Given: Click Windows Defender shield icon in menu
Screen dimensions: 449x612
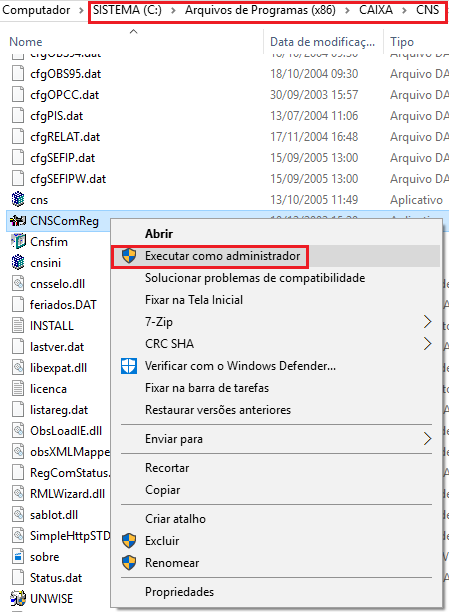Looking at the screenshot, I should [129, 366].
